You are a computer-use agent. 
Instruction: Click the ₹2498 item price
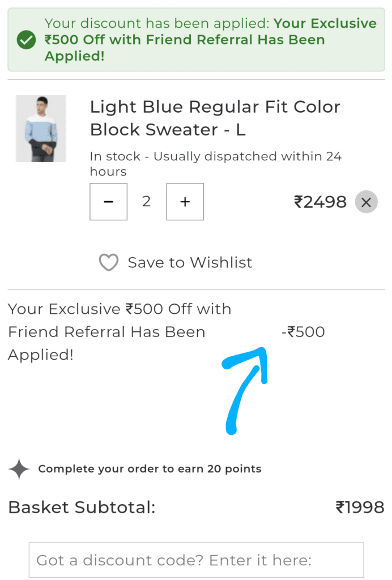click(320, 202)
